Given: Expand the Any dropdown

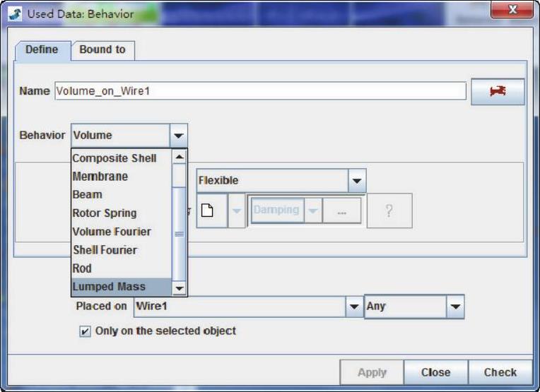Looking at the screenshot, I should point(455,307).
